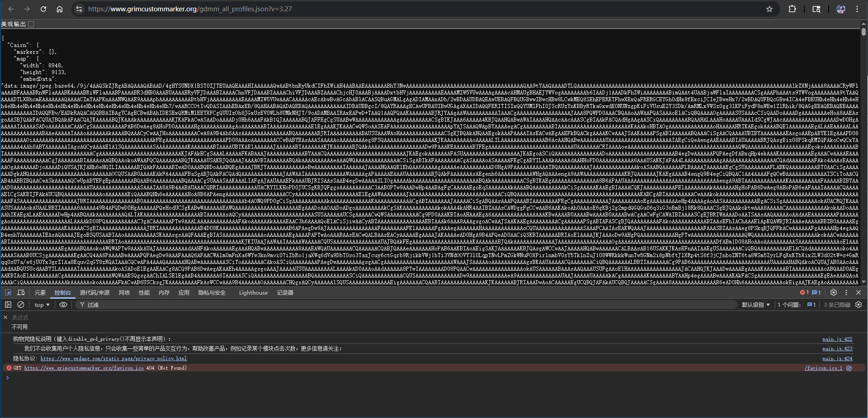
Task: Click the page's vertical scrollbar thumb
Action: (x=863, y=32)
